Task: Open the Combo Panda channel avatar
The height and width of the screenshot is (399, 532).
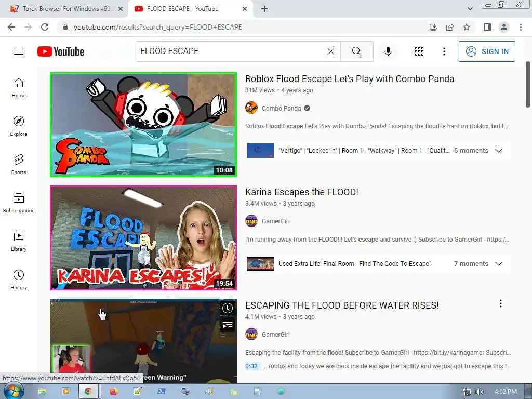Action: pos(251,108)
